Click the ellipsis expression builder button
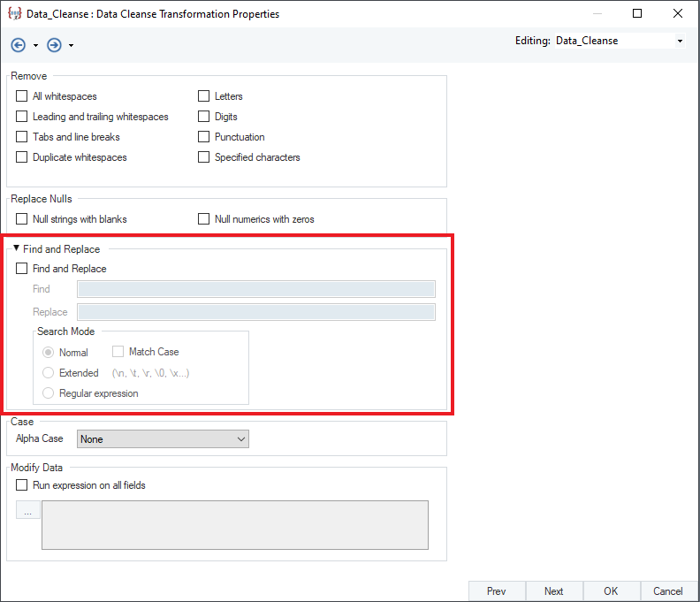The image size is (700, 602). pos(28,510)
